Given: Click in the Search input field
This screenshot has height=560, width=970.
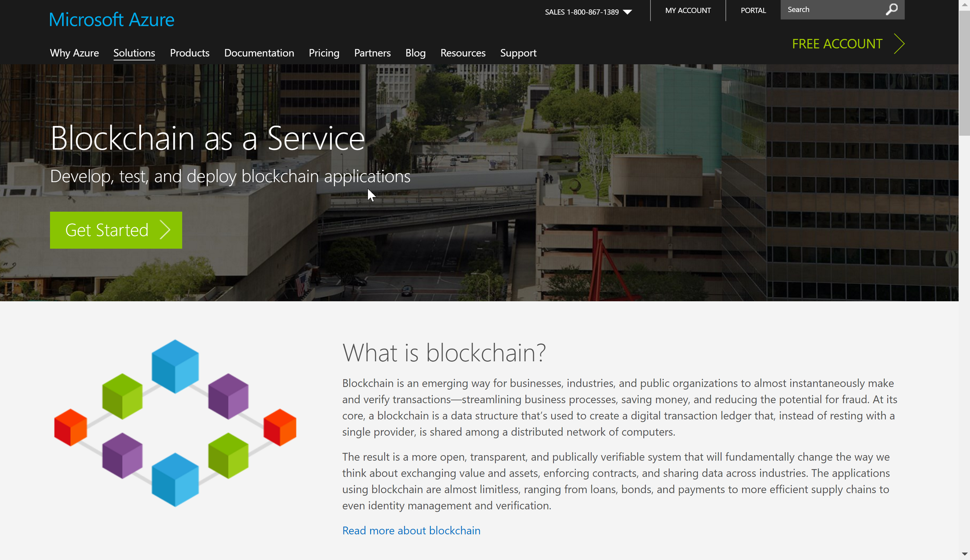Looking at the screenshot, I should click(x=831, y=10).
